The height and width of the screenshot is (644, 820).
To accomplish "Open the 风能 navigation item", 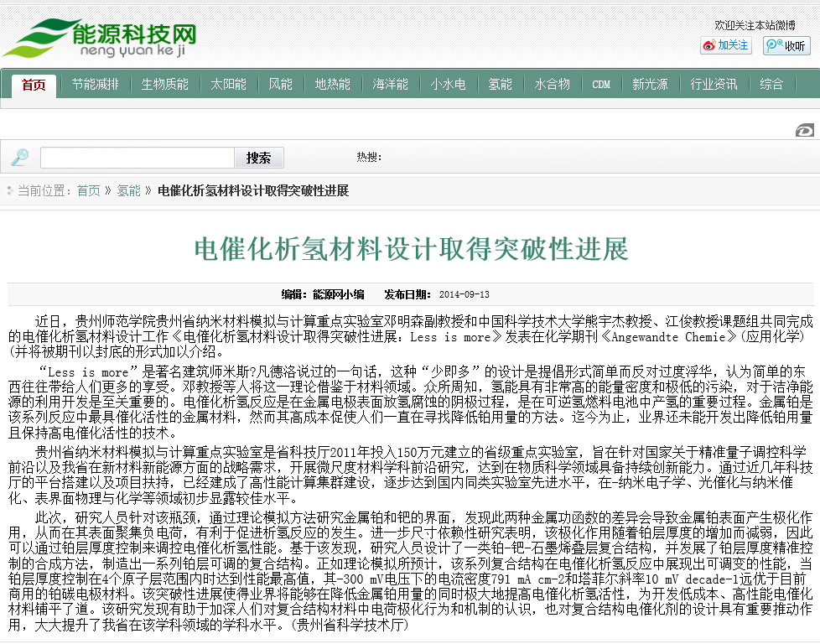I will click(280, 84).
